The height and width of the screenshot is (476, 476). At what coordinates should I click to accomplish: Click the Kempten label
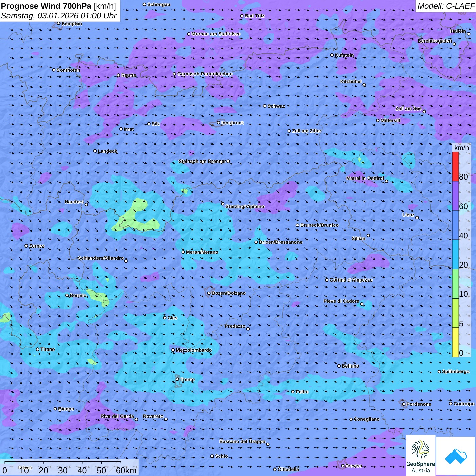point(72,23)
